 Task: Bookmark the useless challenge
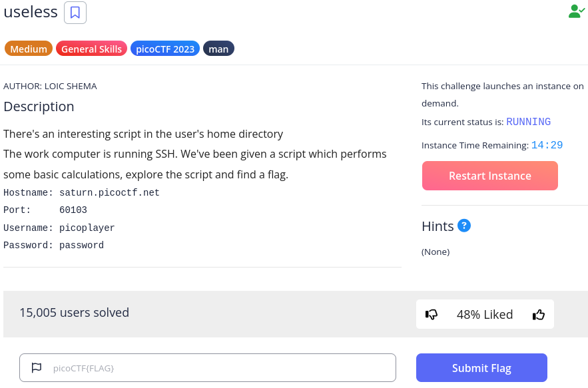(x=75, y=13)
